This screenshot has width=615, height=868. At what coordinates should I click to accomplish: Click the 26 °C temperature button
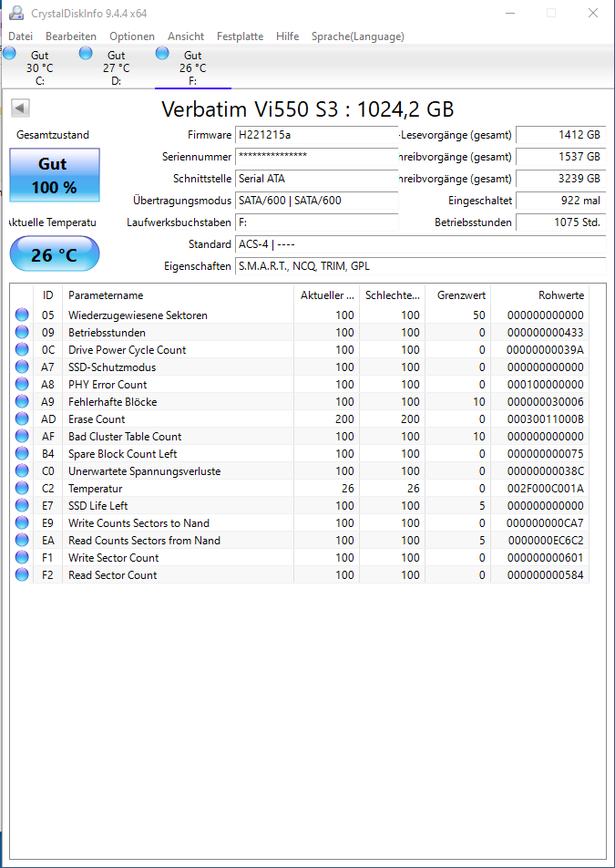pos(54,254)
